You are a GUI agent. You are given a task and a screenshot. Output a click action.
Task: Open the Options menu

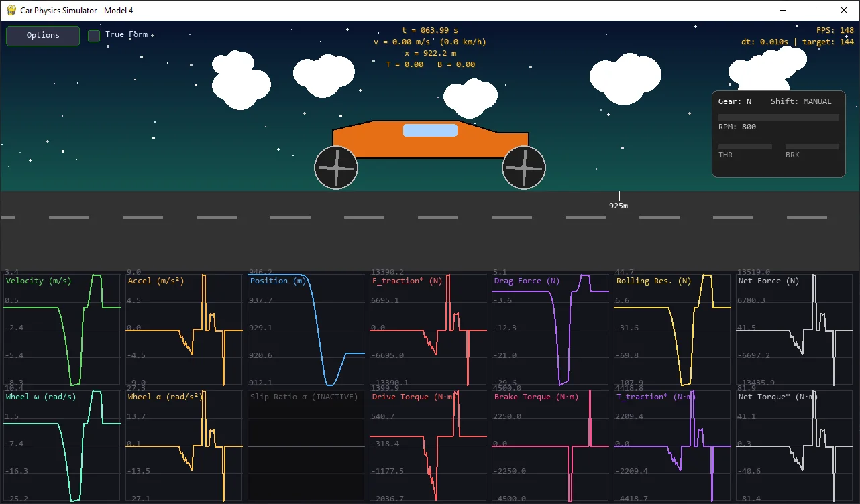pyautogui.click(x=42, y=36)
